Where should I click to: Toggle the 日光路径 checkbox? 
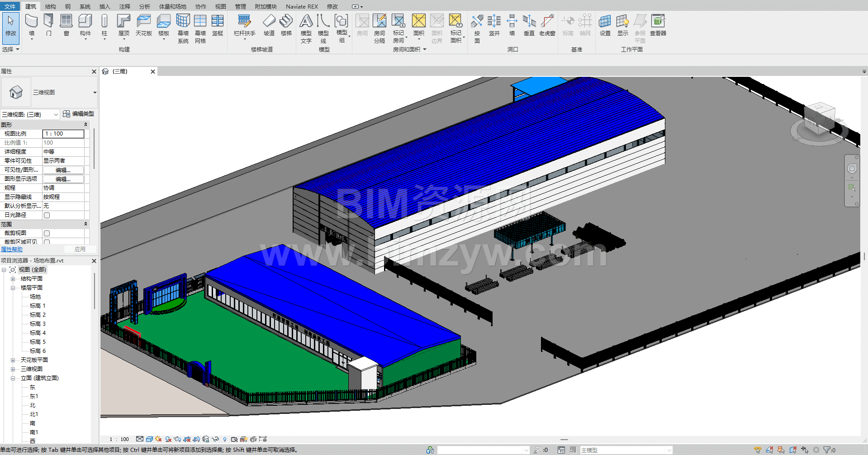click(x=47, y=215)
